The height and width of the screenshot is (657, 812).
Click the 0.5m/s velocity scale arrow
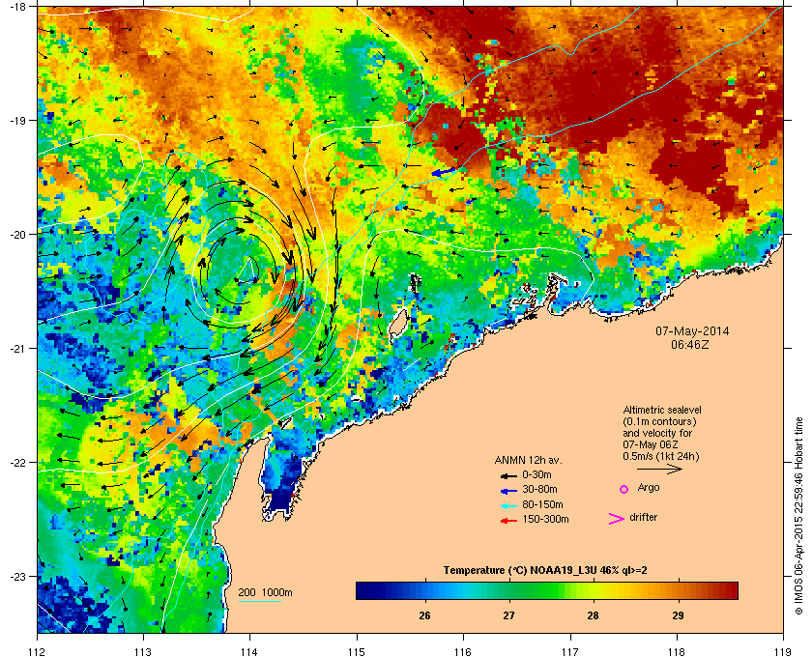click(x=659, y=469)
